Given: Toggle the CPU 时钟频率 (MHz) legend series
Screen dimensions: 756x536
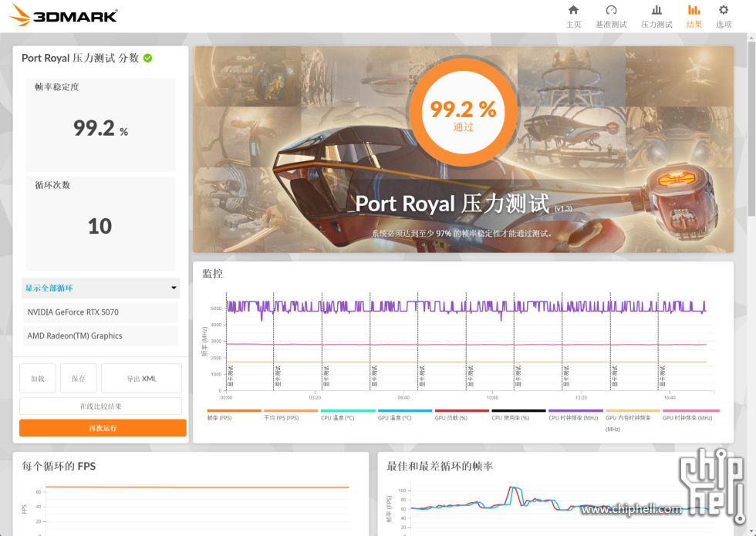Looking at the screenshot, I should pyautogui.click(x=573, y=417).
